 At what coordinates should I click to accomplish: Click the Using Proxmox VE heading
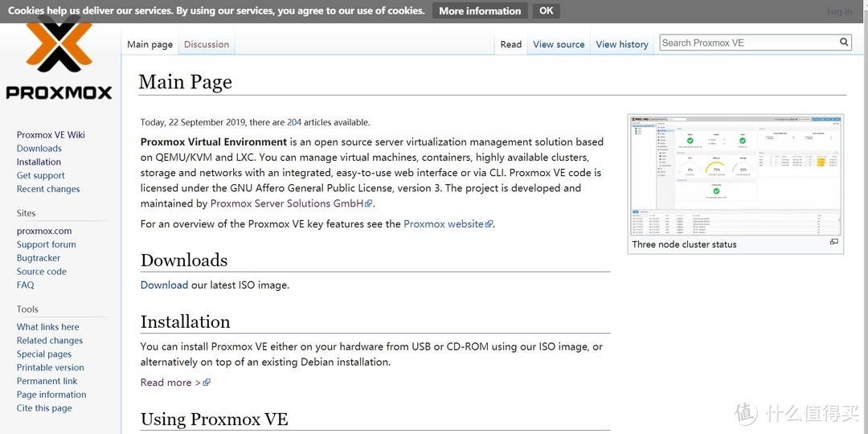point(215,419)
